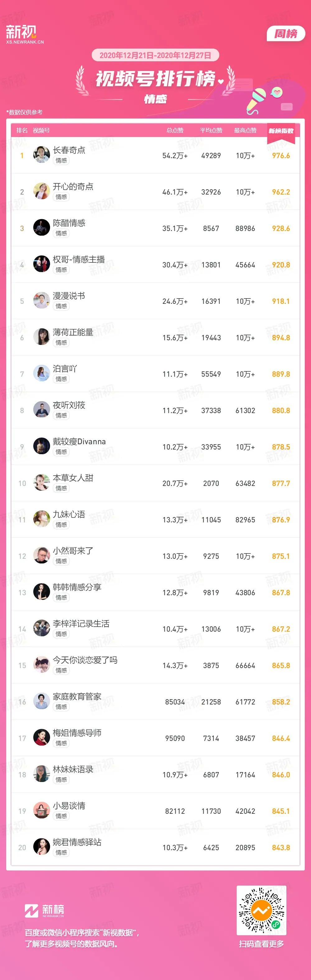The image size is (311, 980).
Task: Click 戴较瘦Divanna avatar icon
Action: point(41,446)
